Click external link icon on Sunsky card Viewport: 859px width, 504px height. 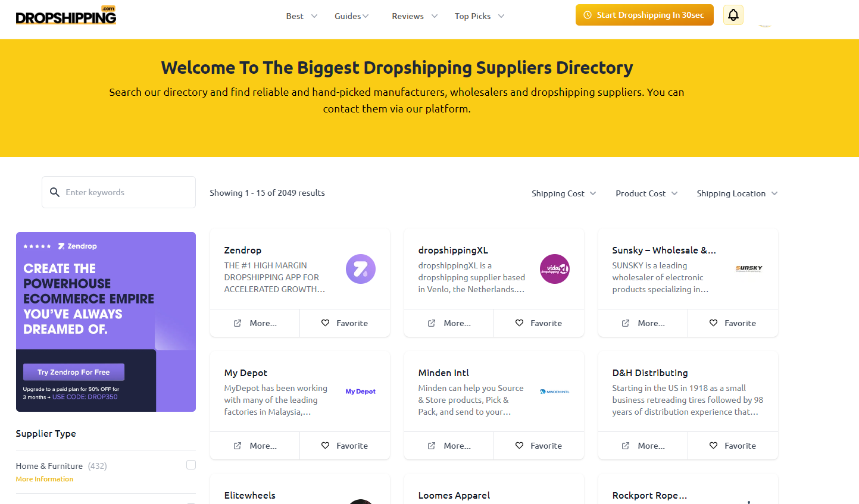click(626, 323)
